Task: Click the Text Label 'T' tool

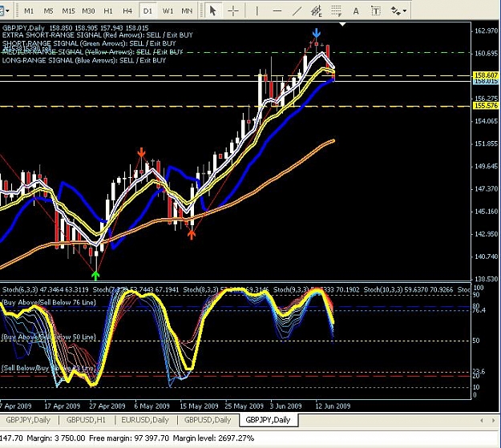Action: click(x=376, y=11)
